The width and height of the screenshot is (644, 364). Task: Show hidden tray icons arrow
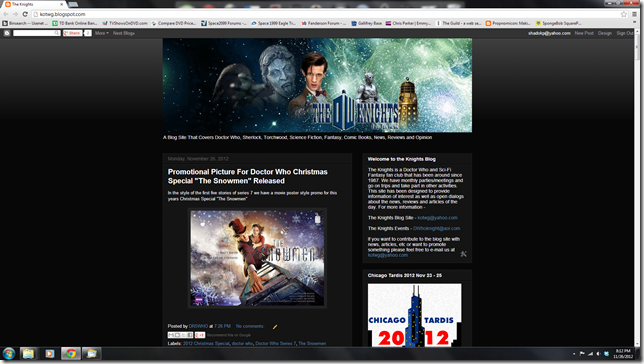point(574,354)
